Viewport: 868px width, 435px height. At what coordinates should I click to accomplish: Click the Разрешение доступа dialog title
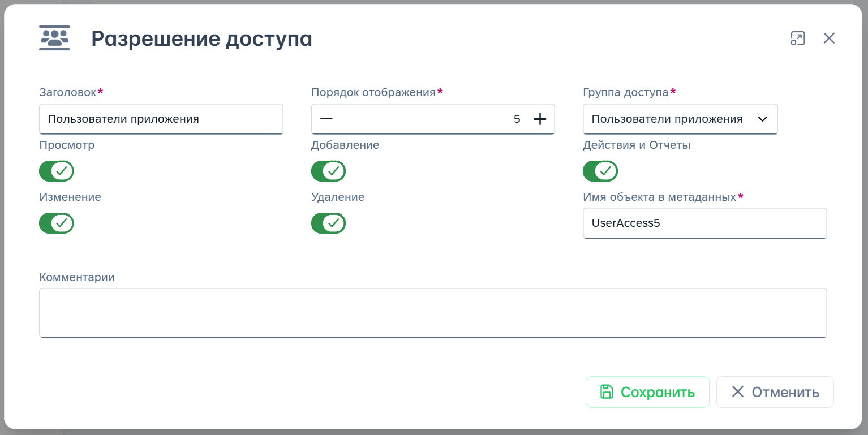pos(201,38)
